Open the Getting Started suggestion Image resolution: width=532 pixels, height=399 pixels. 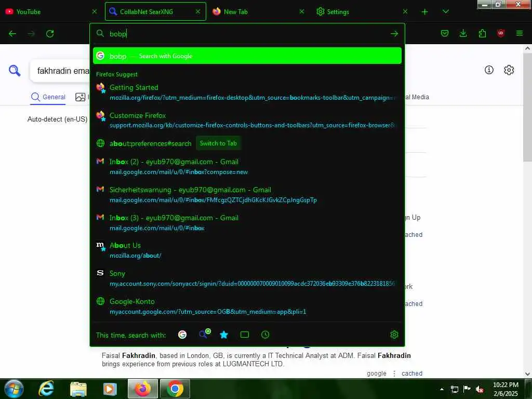[x=247, y=92]
